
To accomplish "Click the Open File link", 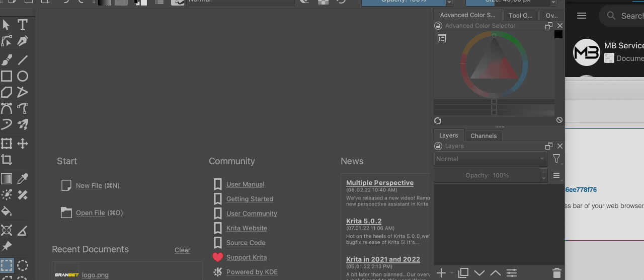I will pyautogui.click(x=91, y=213).
